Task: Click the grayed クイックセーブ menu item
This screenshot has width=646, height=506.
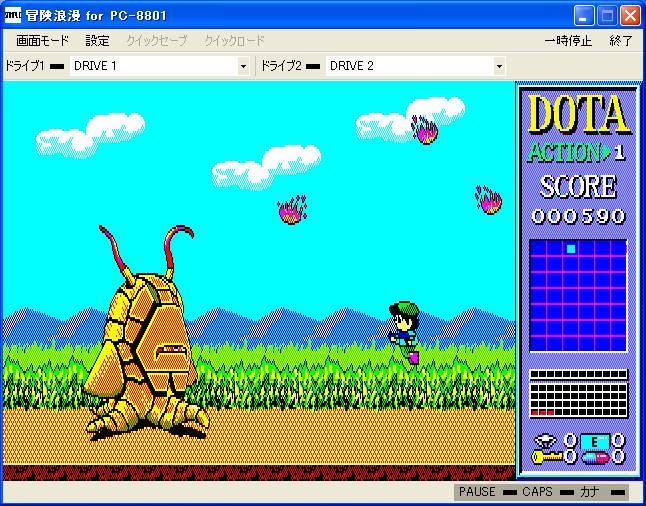Action: coord(157,41)
